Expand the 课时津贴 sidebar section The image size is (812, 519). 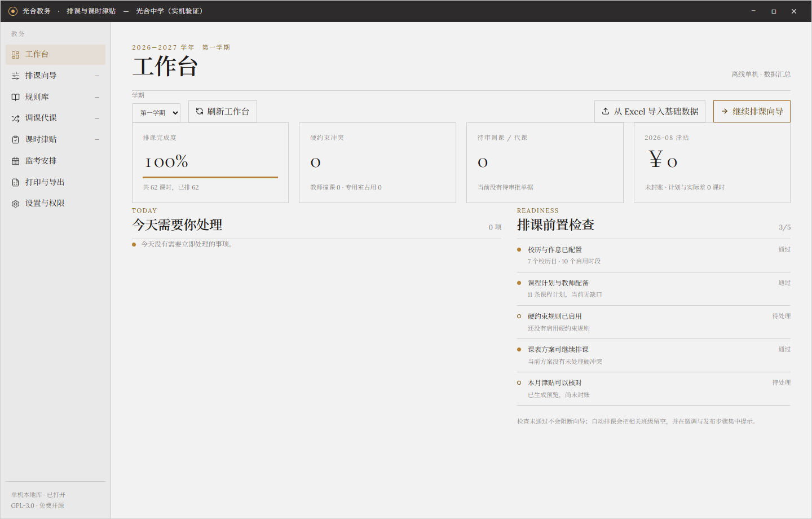tap(97, 139)
